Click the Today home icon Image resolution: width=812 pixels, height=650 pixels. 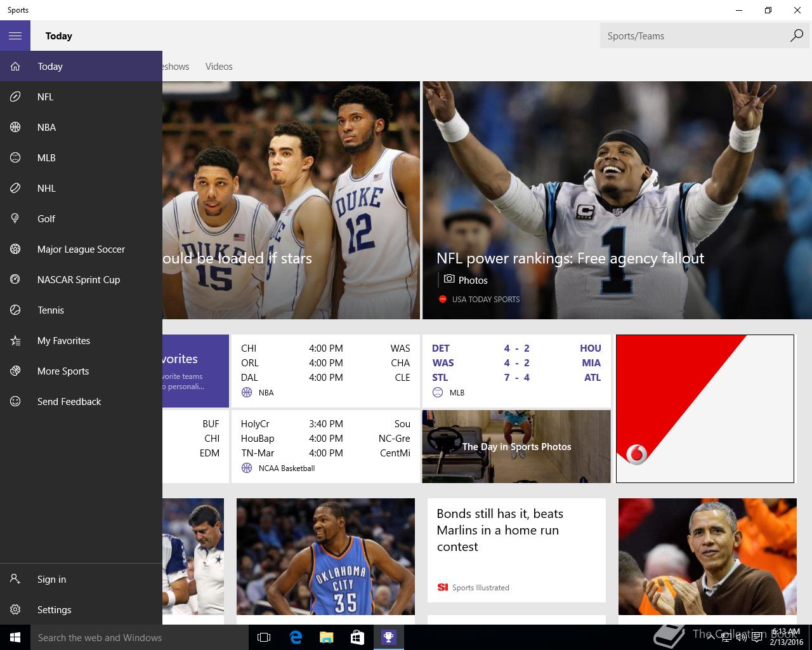point(15,66)
